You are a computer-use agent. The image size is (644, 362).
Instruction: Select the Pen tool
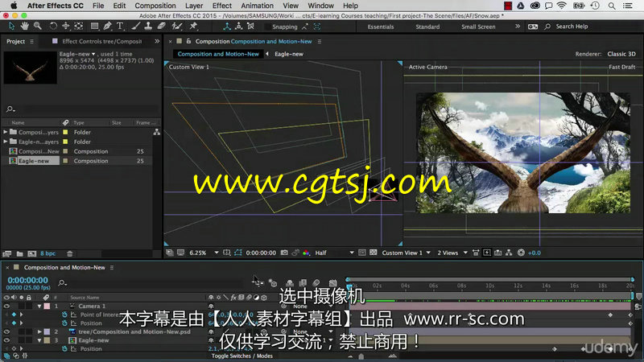[107, 27]
